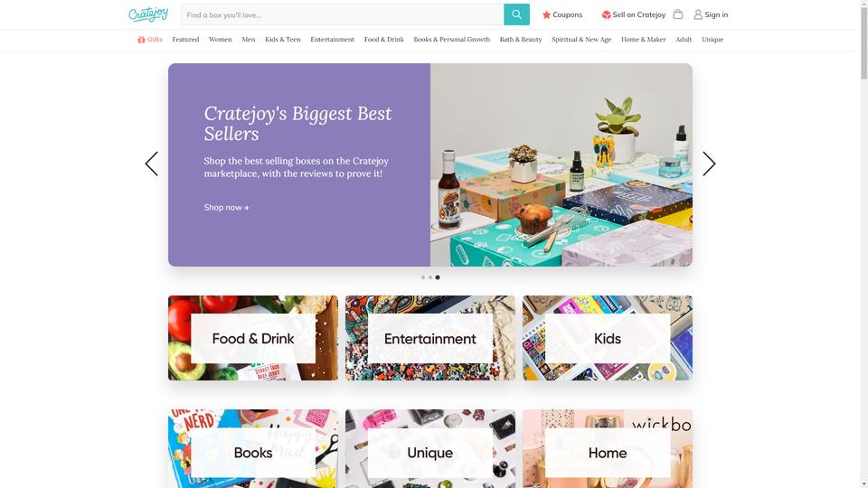Go to previous carousel slide arrow
This screenshot has width=868, height=488.
point(152,164)
